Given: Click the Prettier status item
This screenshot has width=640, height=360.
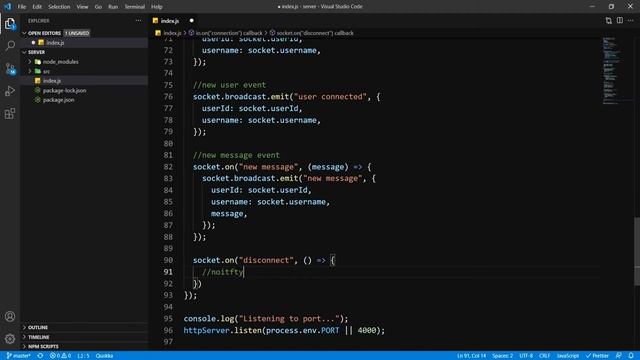Looking at the screenshot, I should [597, 356].
